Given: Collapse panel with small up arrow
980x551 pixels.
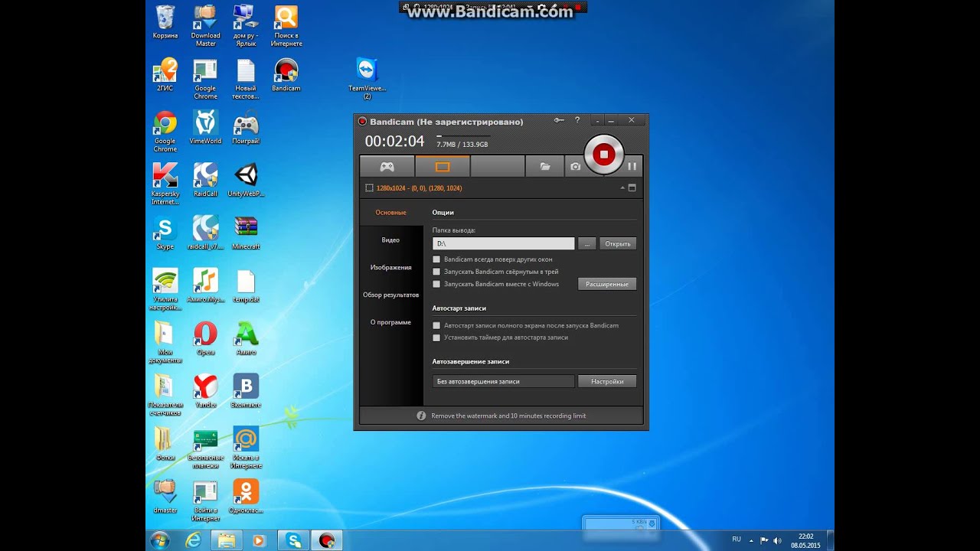Looking at the screenshot, I should click(622, 187).
